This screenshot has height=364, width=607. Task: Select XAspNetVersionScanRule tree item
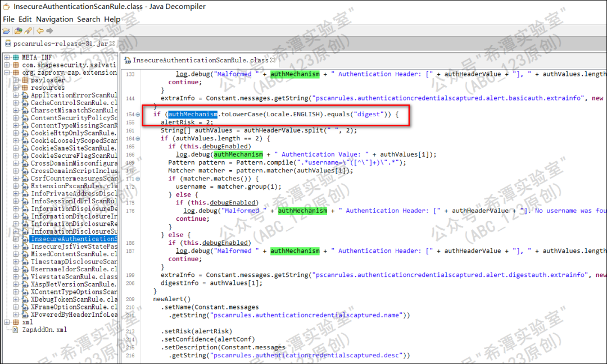tap(74, 284)
